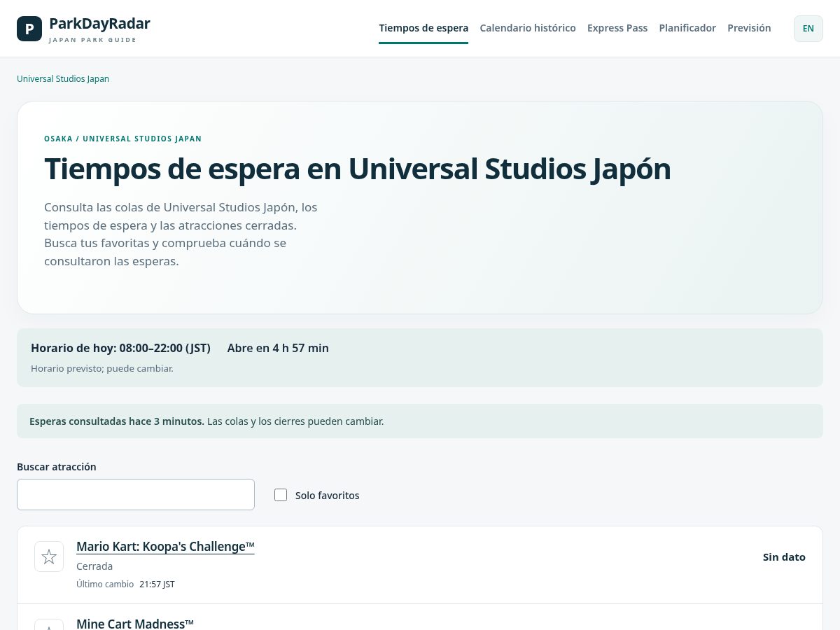
Task: Select 'Esperas consultadas hace 3 minutos.' notice
Action: pos(117,421)
